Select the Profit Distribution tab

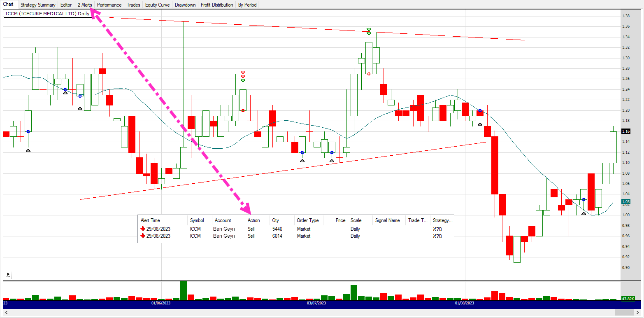pos(217,5)
